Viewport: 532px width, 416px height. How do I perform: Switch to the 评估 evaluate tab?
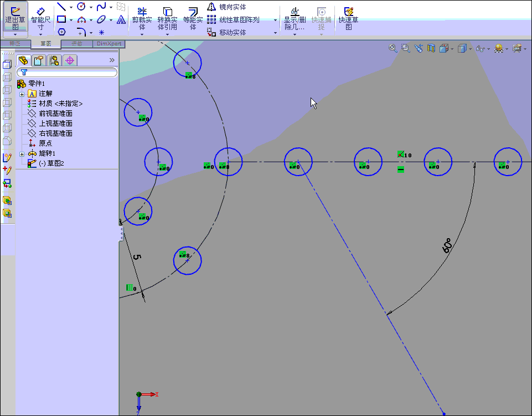click(x=77, y=43)
